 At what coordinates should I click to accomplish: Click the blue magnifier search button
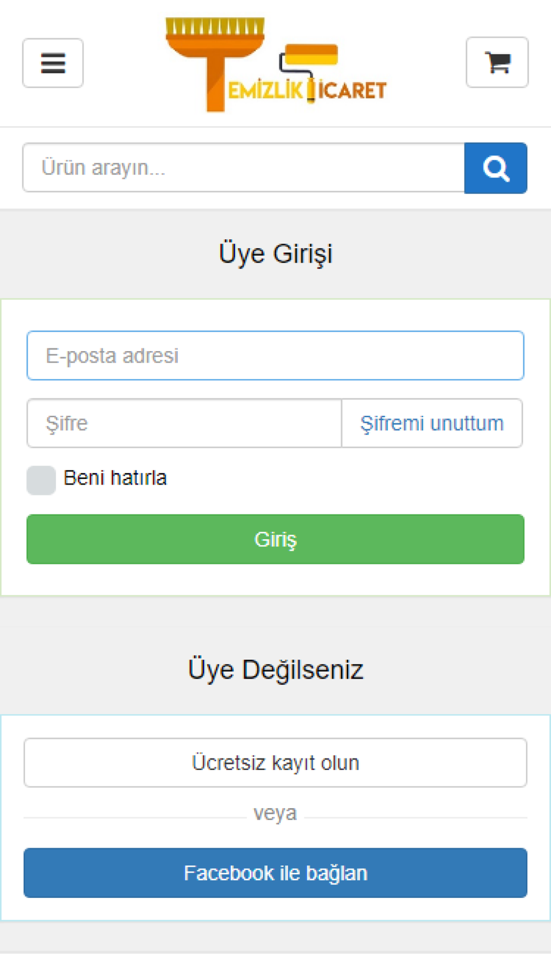(x=496, y=168)
